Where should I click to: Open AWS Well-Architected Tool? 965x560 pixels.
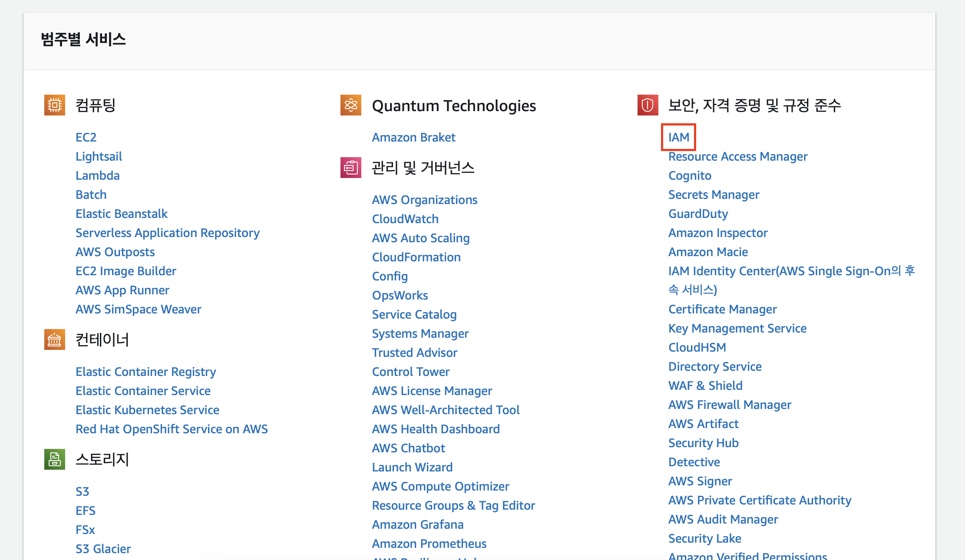tap(446, 410)
